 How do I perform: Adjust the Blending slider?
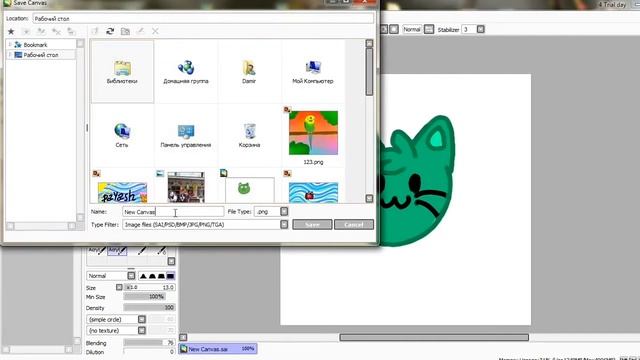149,342
